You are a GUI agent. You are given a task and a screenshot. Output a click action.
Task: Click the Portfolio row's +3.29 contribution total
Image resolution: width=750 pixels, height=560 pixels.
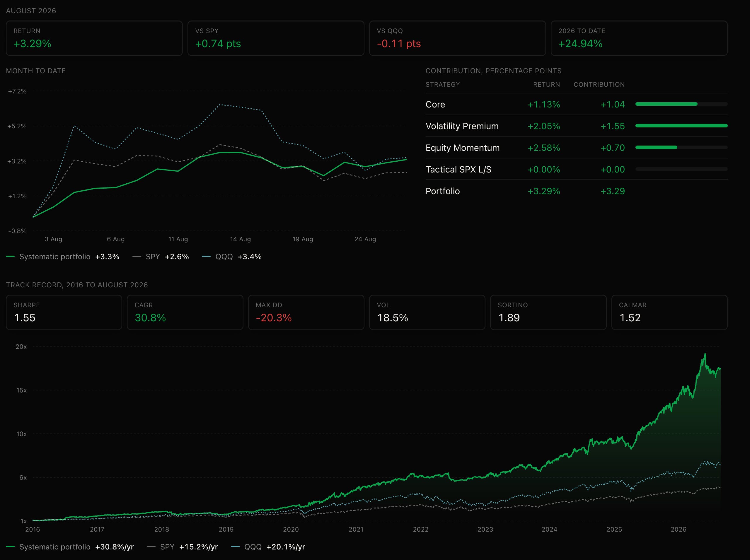pos(613,191)
